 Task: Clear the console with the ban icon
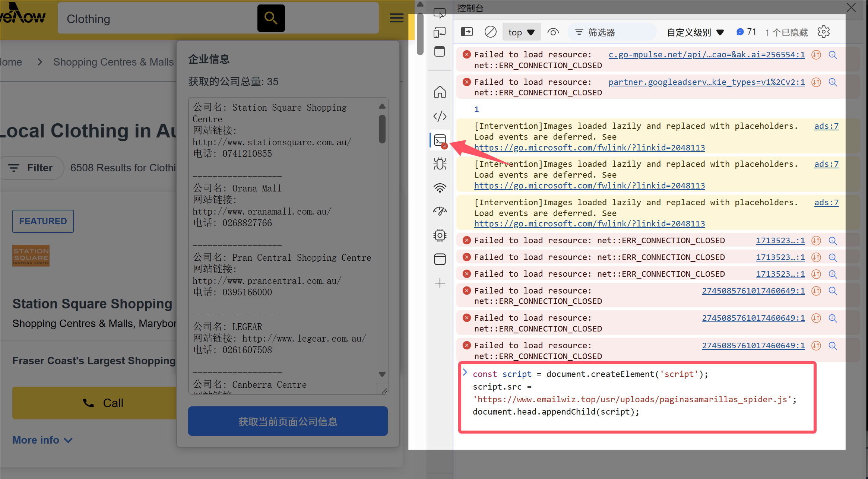pos(490,32)
